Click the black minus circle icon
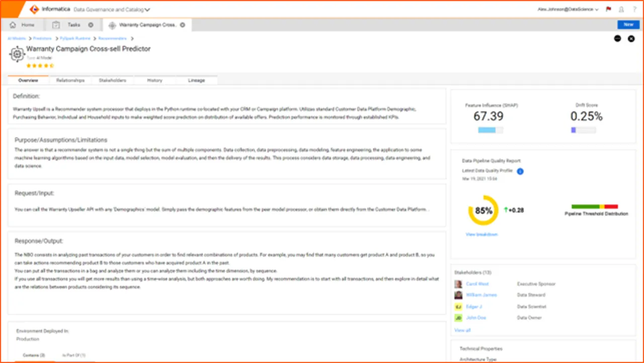The width and height of the screenshot is (644, 363). (x=618, y=39)
